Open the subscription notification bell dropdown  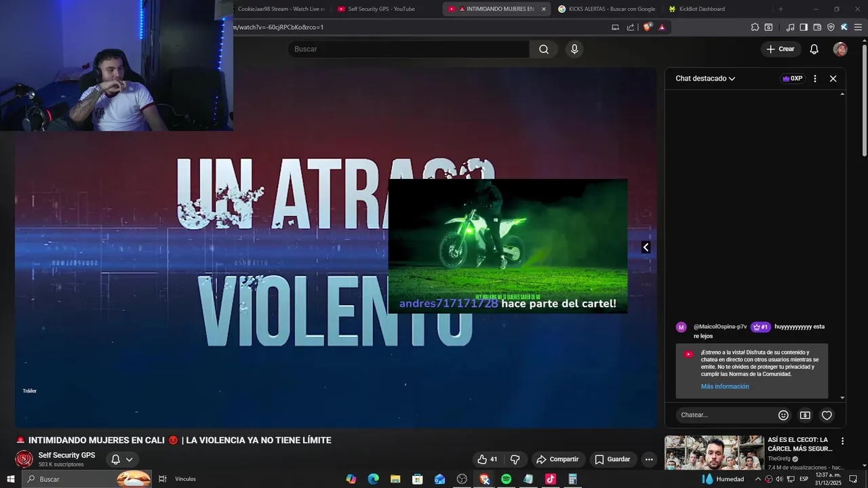[x=122, y=459]
